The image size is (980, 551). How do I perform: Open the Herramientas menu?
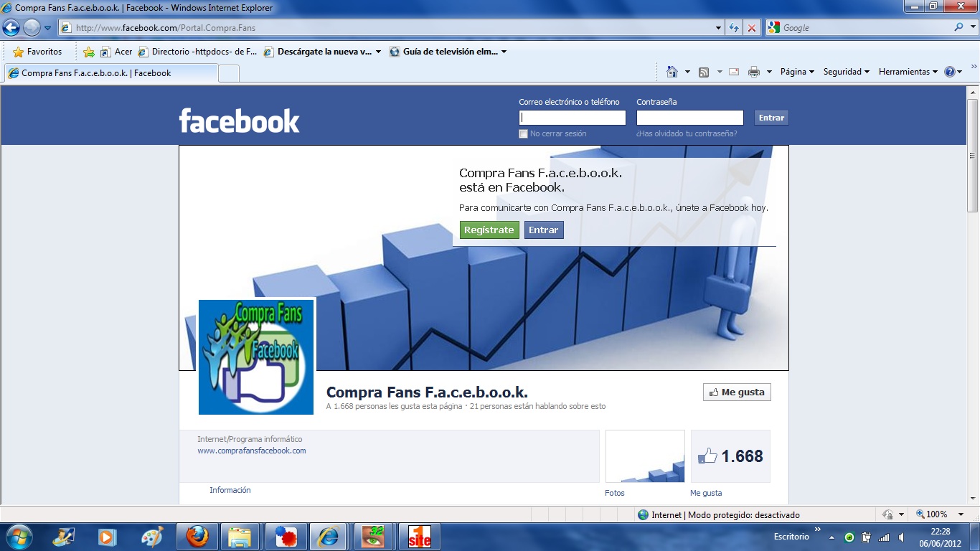click(908, 72)
